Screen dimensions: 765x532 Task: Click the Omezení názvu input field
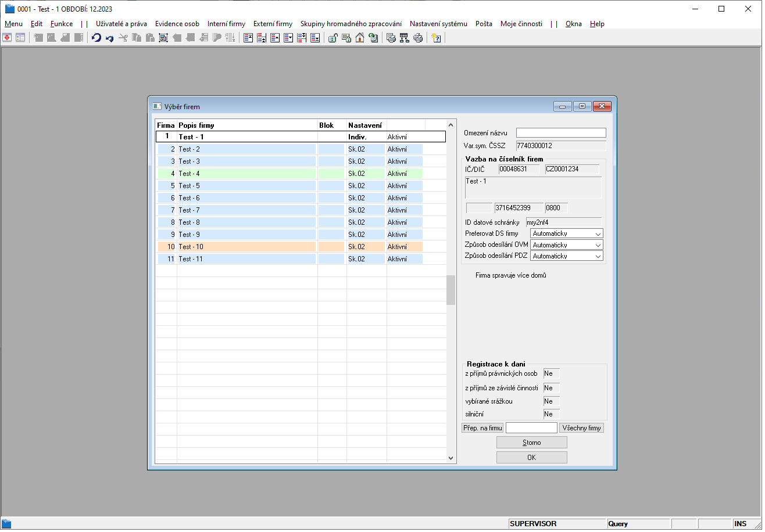click(x=561, y=133)
